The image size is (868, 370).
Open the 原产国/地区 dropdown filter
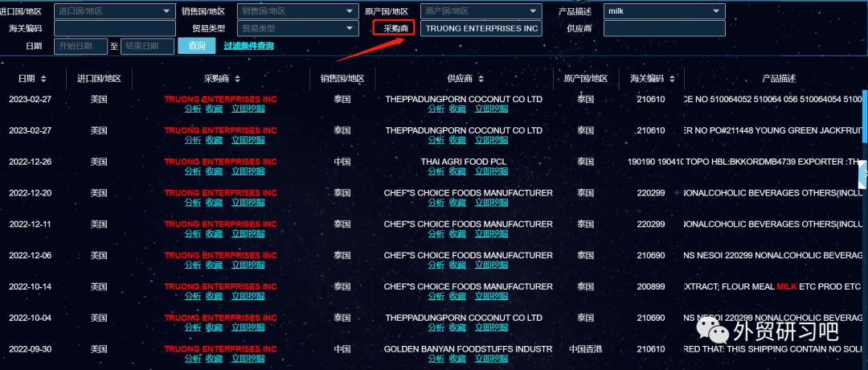coord(481,10)
